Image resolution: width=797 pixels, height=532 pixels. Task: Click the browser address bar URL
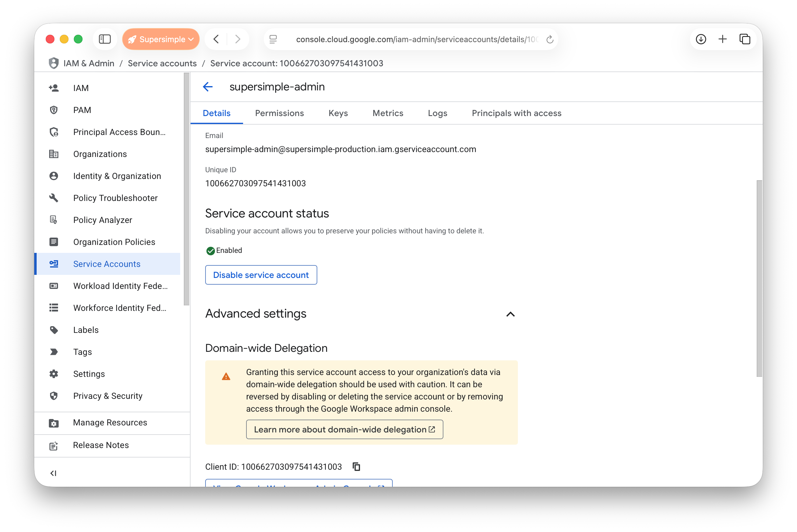coord(417,39)
